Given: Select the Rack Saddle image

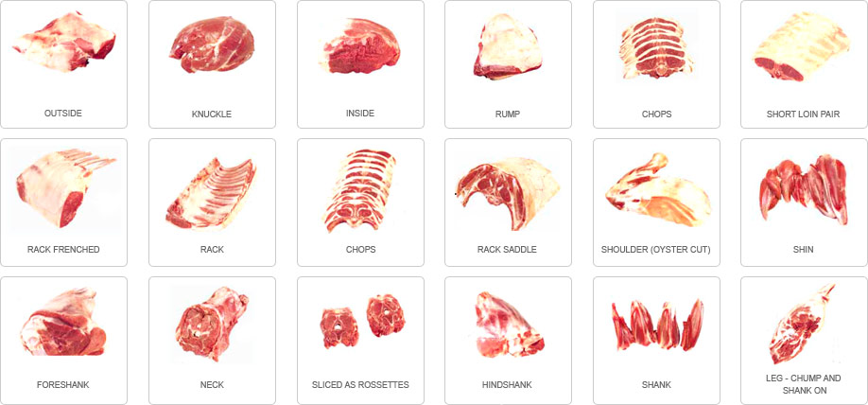Looking at the screenshot, I should tap(508, 193).
